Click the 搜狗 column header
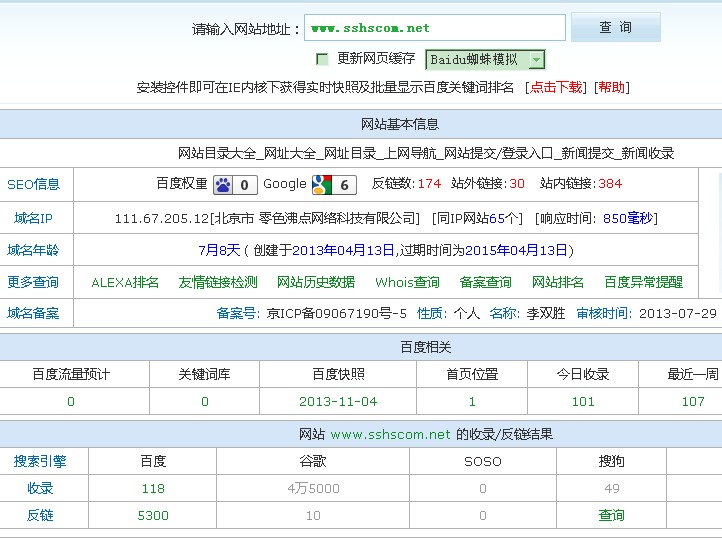Viewport: 722px width, 538px height. pyautogui.click(x=611, y=461)
